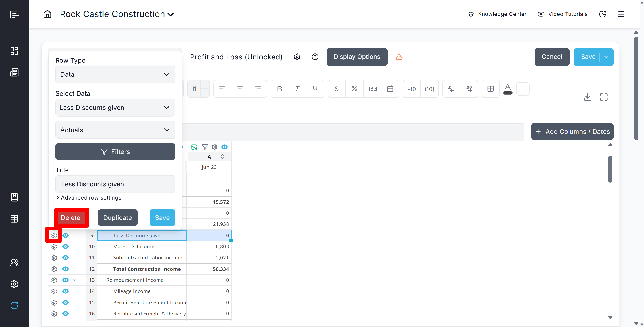The width and height of the screenshot is (644, 327).
Task: Open the Actuals dropdown
Action: coord(115,130)
